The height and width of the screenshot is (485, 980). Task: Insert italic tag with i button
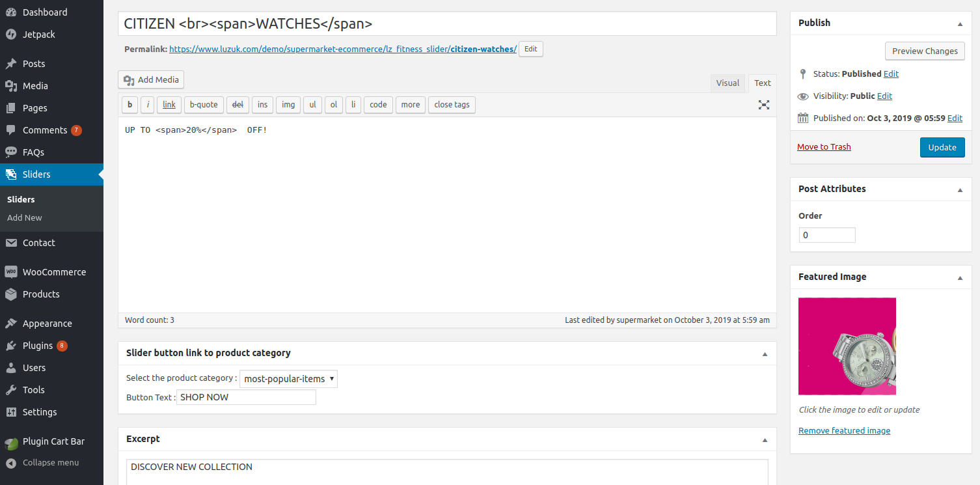[148, 105]
